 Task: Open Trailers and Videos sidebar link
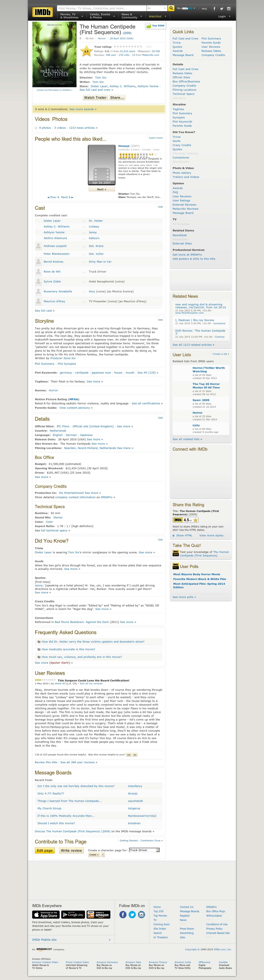[x=186, y=177]
